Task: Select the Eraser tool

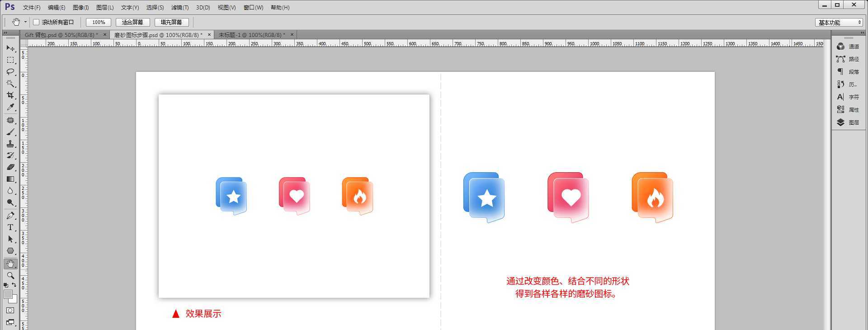Action: tap(10, 167)
